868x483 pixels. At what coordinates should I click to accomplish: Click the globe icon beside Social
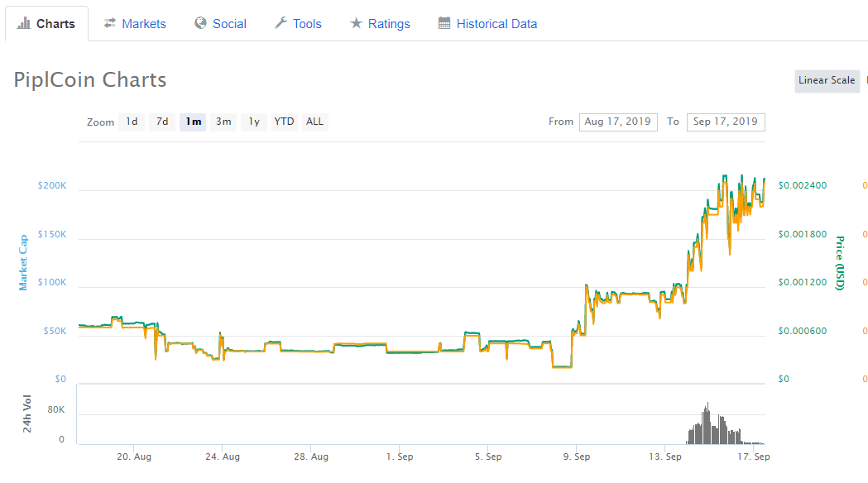(200, 23)
